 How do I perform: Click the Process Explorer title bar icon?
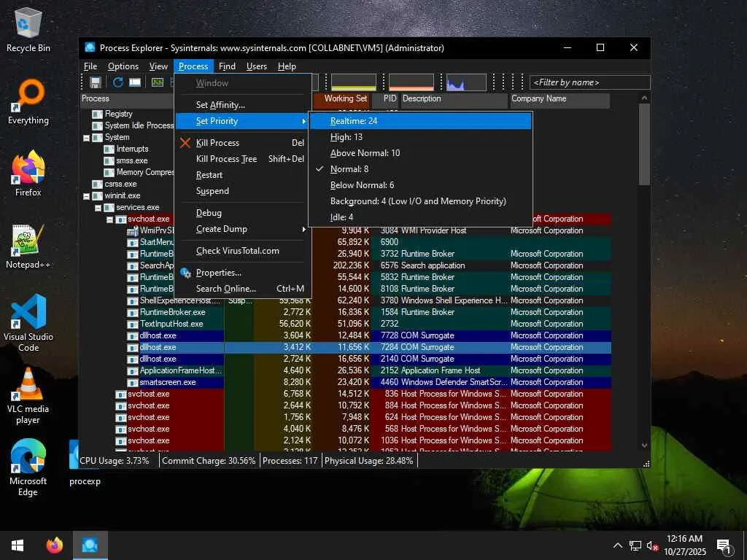90,47
